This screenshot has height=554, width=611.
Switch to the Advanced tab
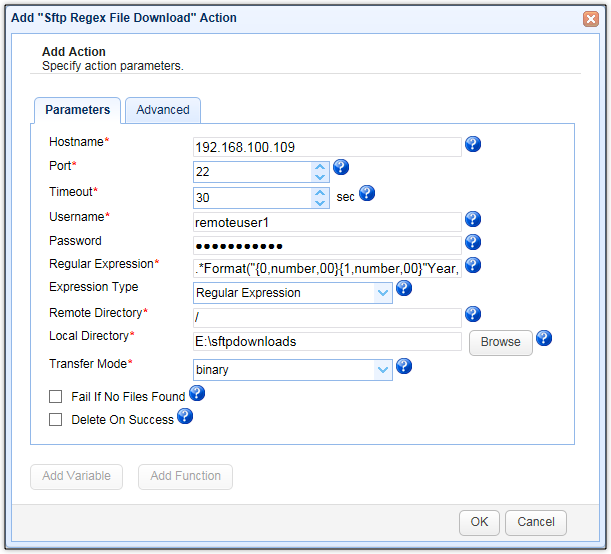(x=163, y=110)
